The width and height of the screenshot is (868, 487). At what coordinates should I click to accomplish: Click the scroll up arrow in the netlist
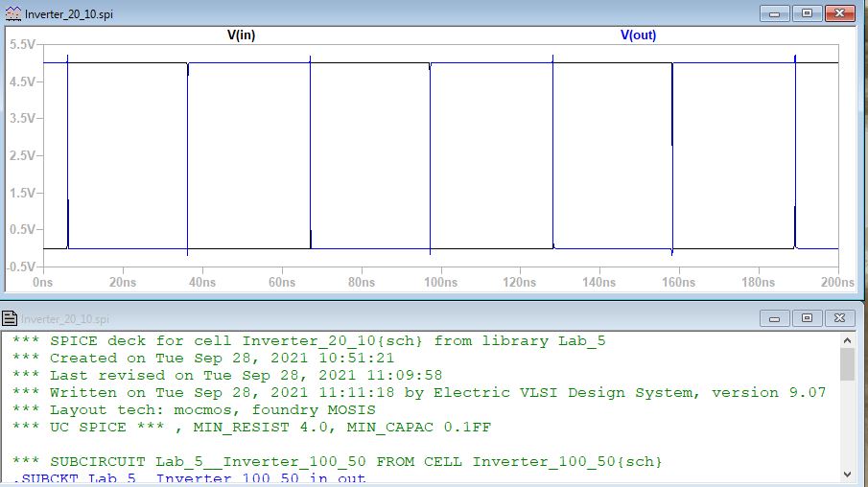click(x=847, y=340)
